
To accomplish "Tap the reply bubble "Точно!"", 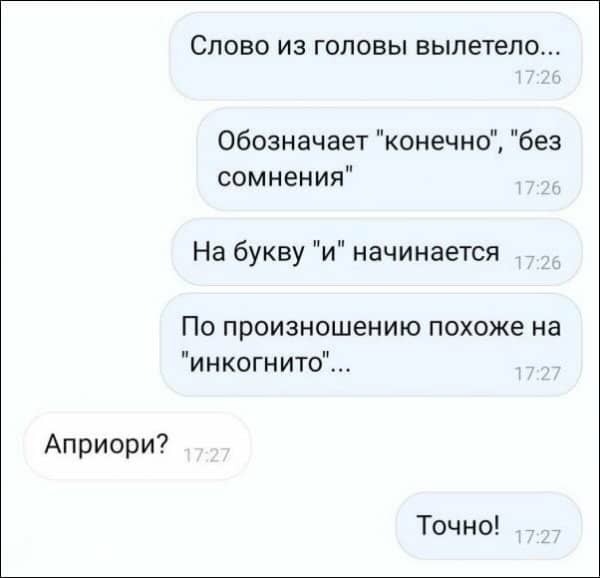I will [x=489, y=526].
